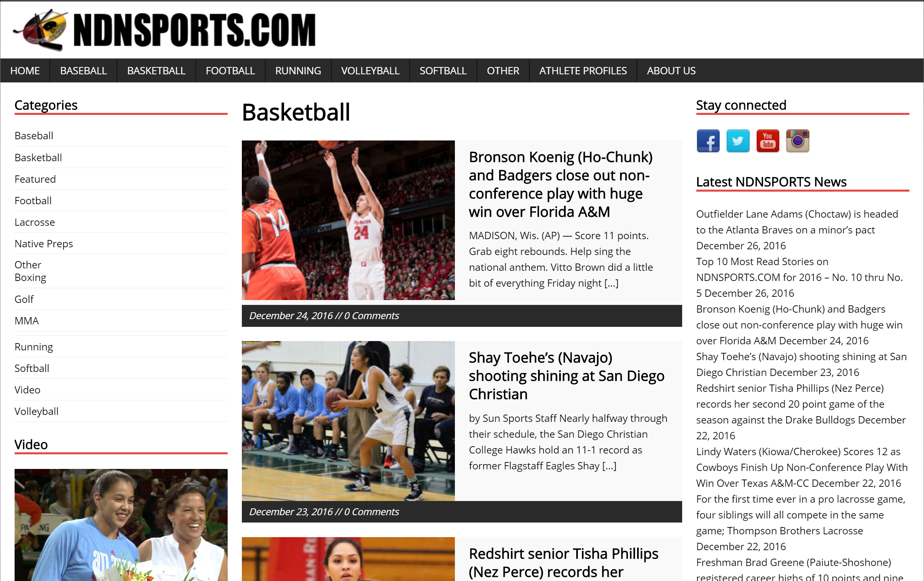Select the Boxing category link
This screenshot has height=581, width=924.
(x=30, y=277)
